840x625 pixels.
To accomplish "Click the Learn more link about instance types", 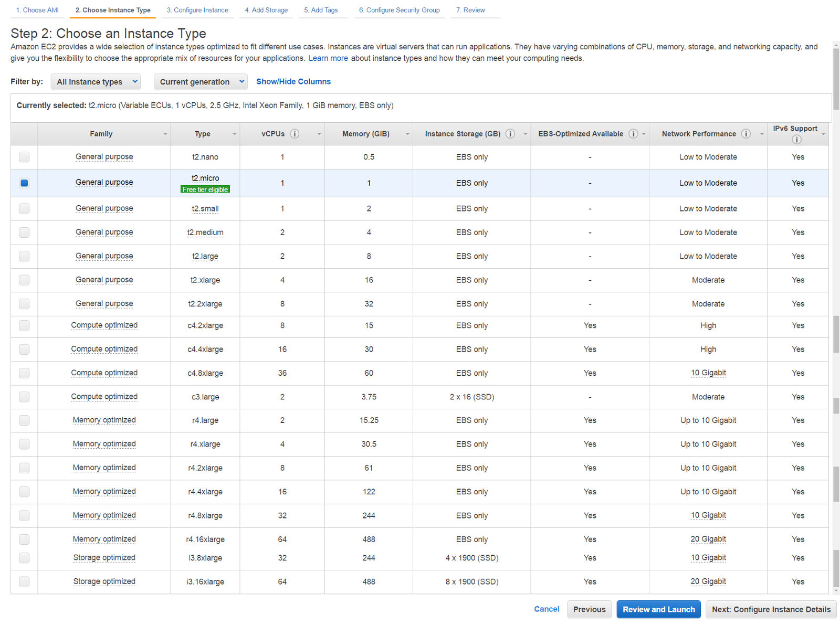I will 328,58.
